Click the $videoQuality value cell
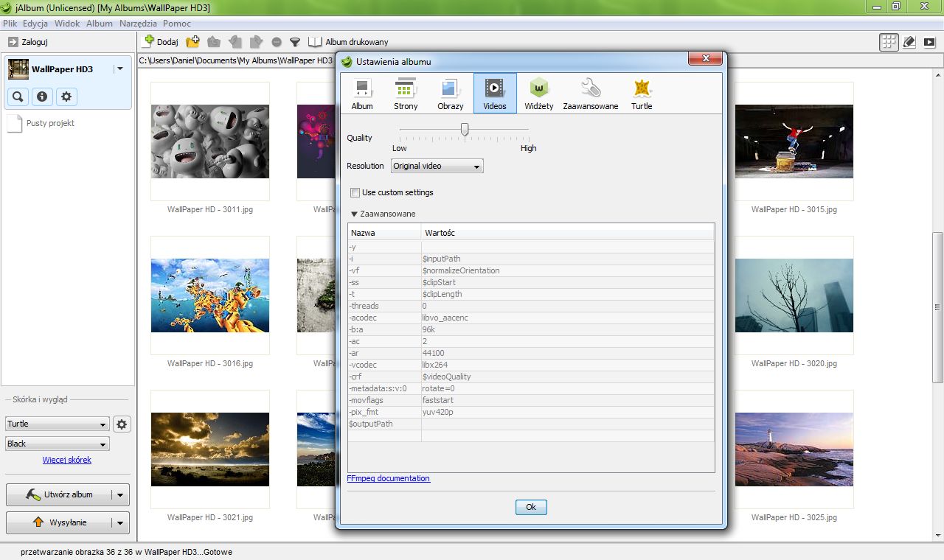944x560 pixels. coord(567,377)
